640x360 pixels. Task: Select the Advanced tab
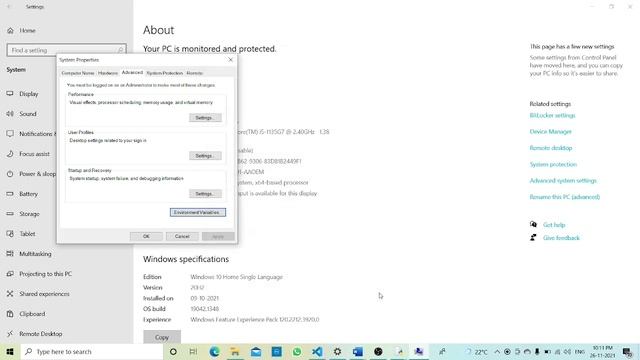(x=132, y=73)
